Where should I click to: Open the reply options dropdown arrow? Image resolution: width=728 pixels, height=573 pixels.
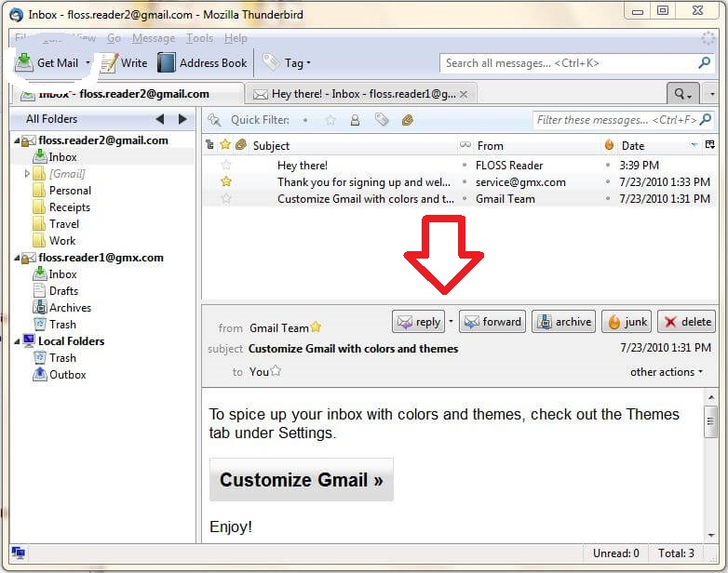pos(451,321)
